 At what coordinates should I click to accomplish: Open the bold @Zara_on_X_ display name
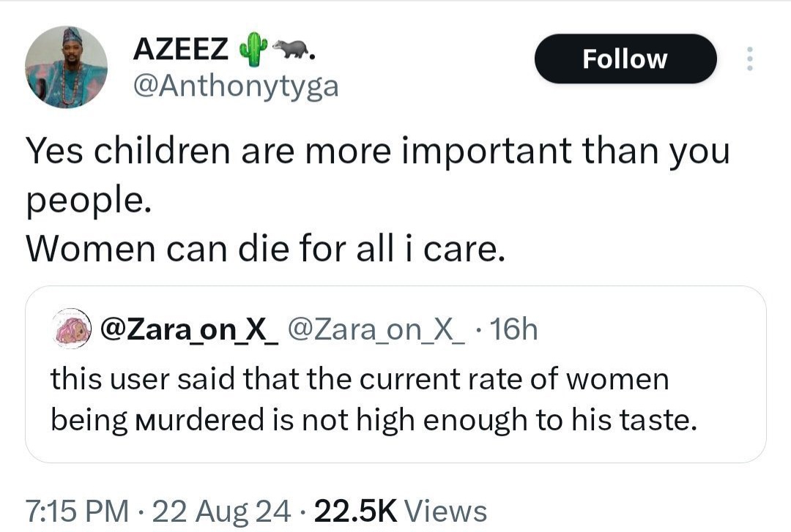187,331
